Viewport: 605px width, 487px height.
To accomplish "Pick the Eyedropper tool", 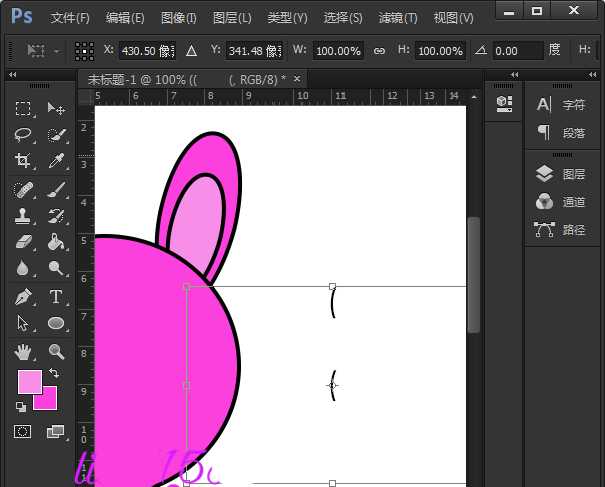I will 56,161.
